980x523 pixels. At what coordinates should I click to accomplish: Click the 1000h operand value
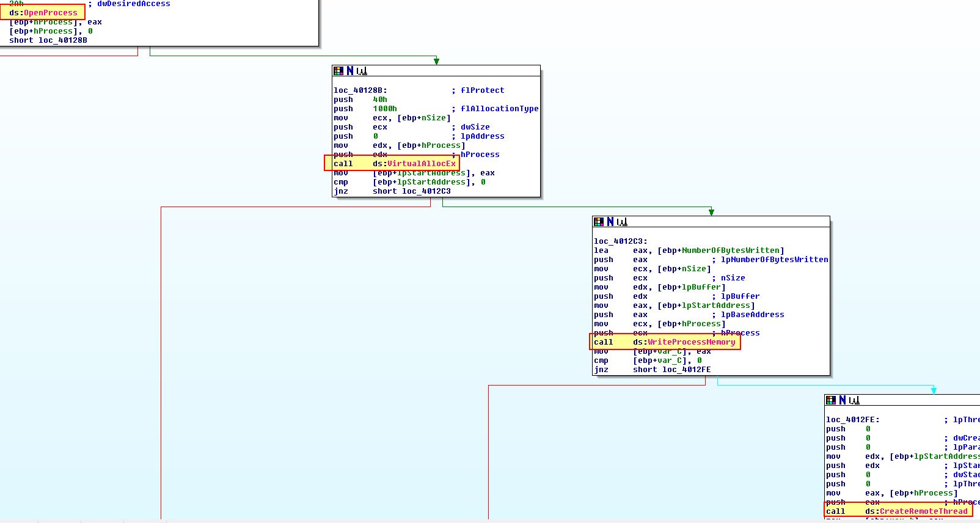(x=384, y=109)
